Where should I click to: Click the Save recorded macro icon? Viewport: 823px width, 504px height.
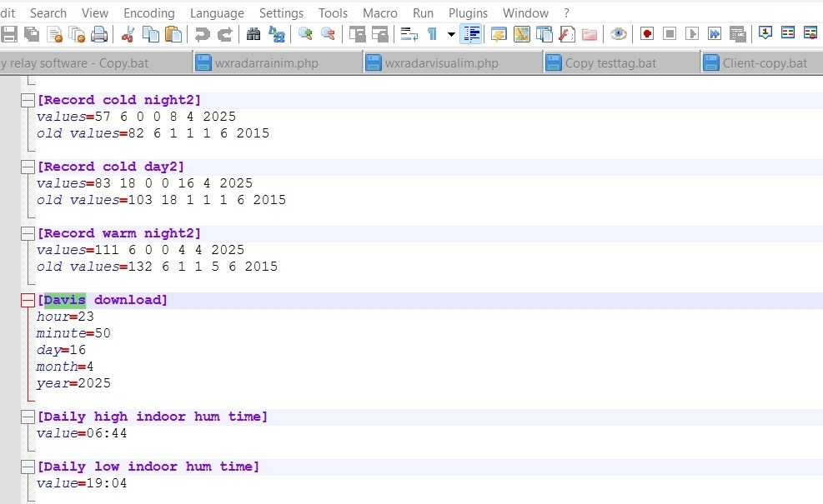737,34
